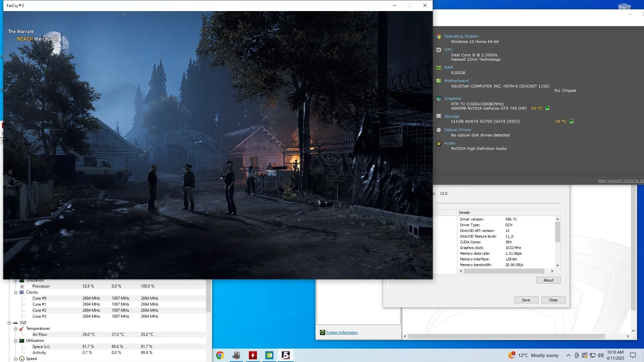
Task: Collapse the SSD Temperatures node
Action: pos(15,329)
